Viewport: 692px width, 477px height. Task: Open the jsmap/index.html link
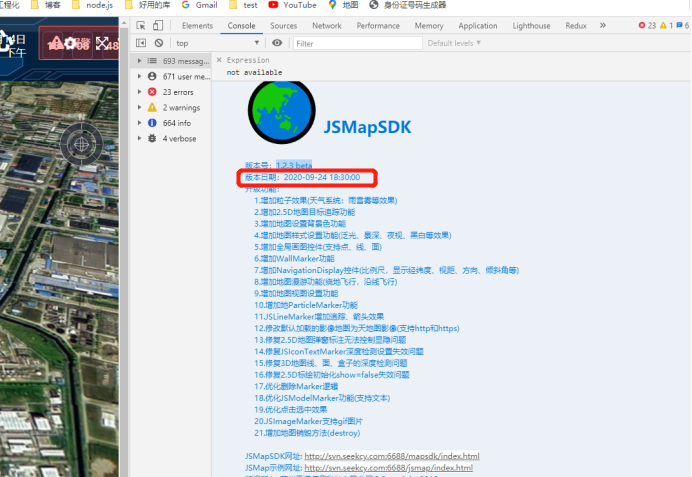389,467
